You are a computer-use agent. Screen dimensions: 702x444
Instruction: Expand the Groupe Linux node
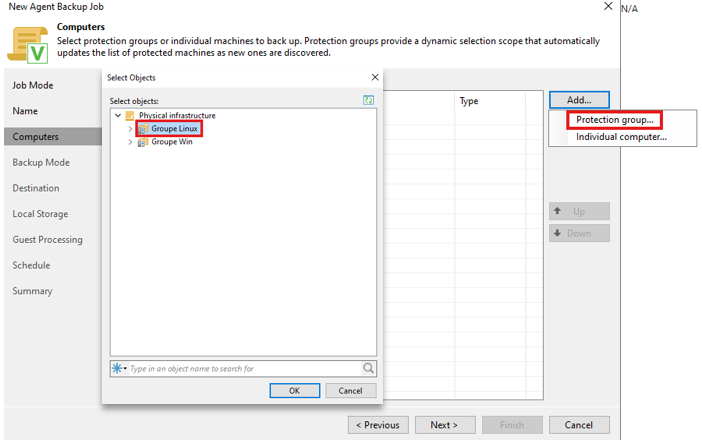pos(130,129)
